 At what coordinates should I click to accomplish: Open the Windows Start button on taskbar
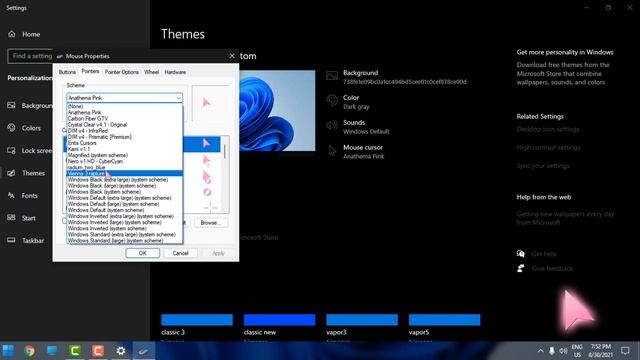coord(8,351)
